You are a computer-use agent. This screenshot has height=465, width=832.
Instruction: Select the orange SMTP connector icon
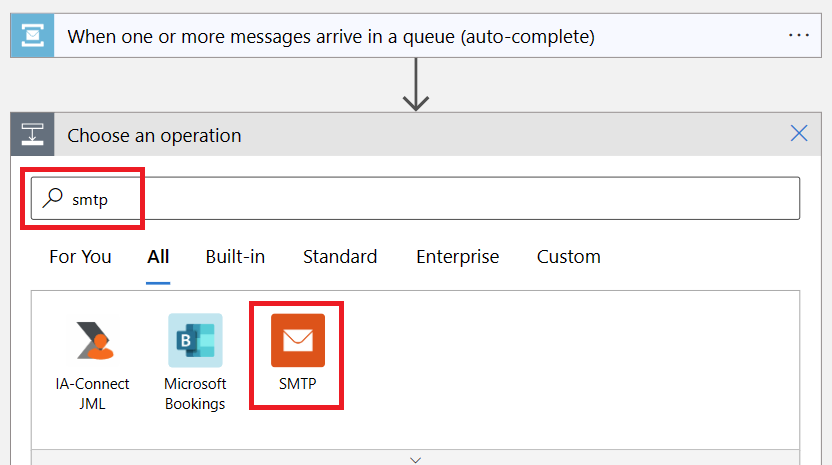click(x=298, y=340)
